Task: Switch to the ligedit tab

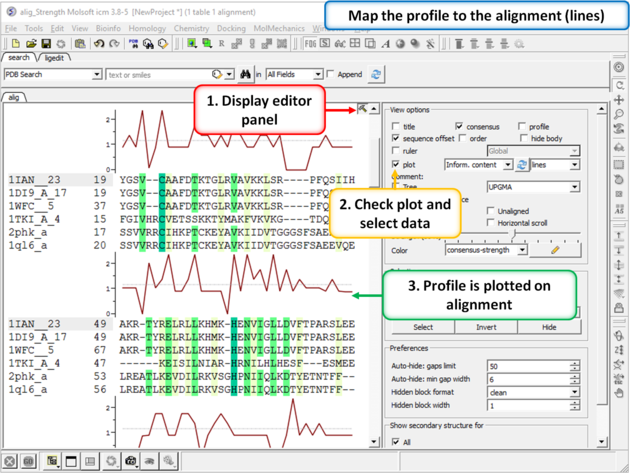Action: pyautogui.click(x=53, y=59)
